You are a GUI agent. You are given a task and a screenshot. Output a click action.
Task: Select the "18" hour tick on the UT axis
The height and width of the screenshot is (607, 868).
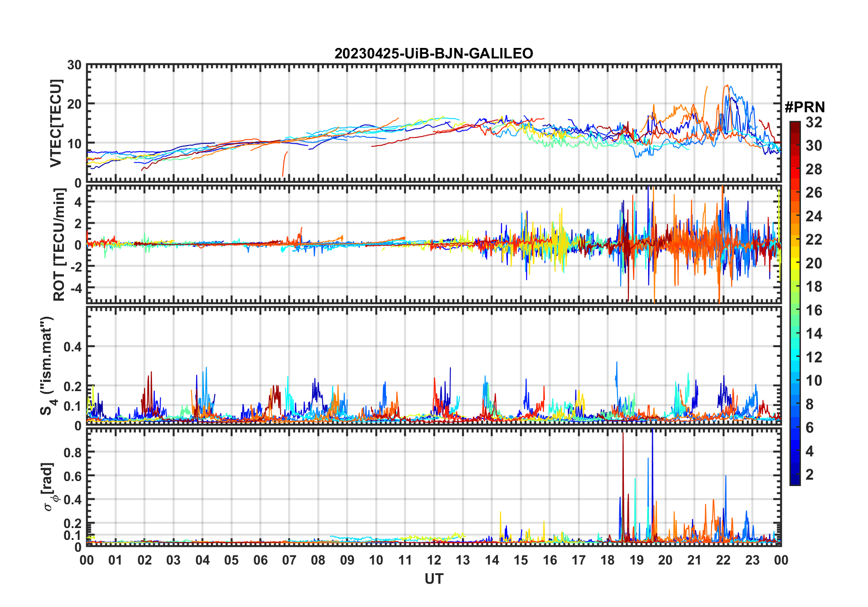pyautogui.click(x=607, y=560)
